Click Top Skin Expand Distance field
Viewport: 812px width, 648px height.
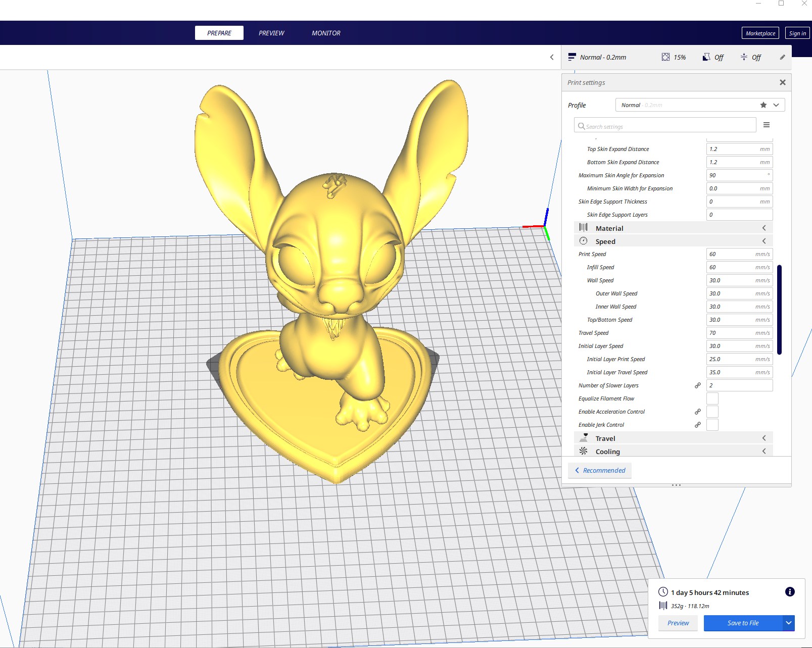tap(739, 149)
